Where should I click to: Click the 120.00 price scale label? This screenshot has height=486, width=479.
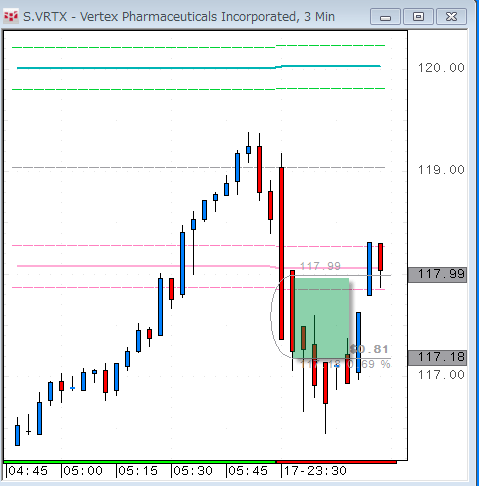point(441,68)
